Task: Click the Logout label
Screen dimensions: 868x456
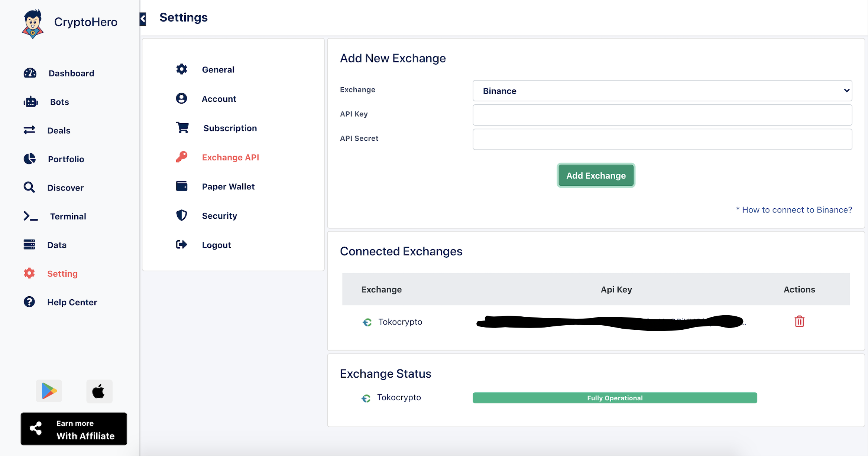Action: pos(216,245)
